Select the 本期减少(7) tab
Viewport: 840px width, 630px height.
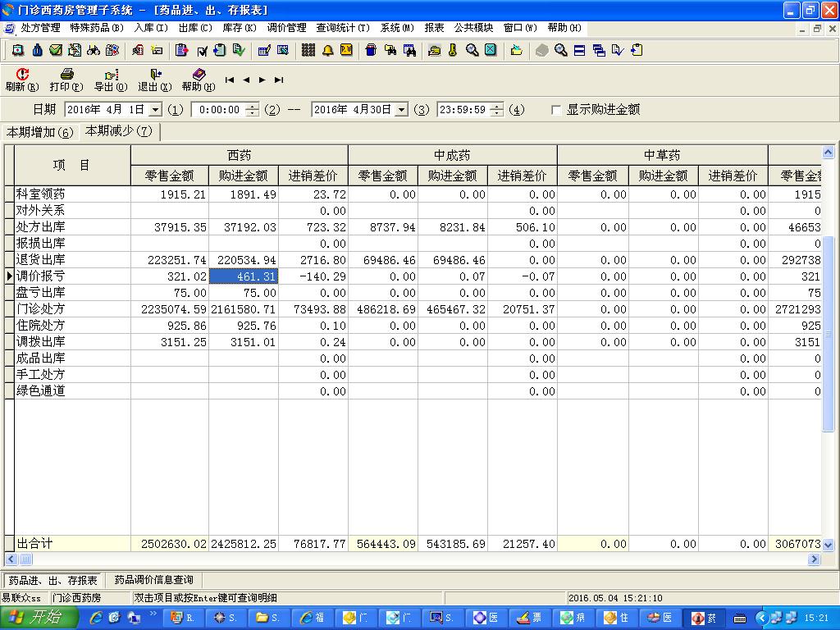(119, 131)
